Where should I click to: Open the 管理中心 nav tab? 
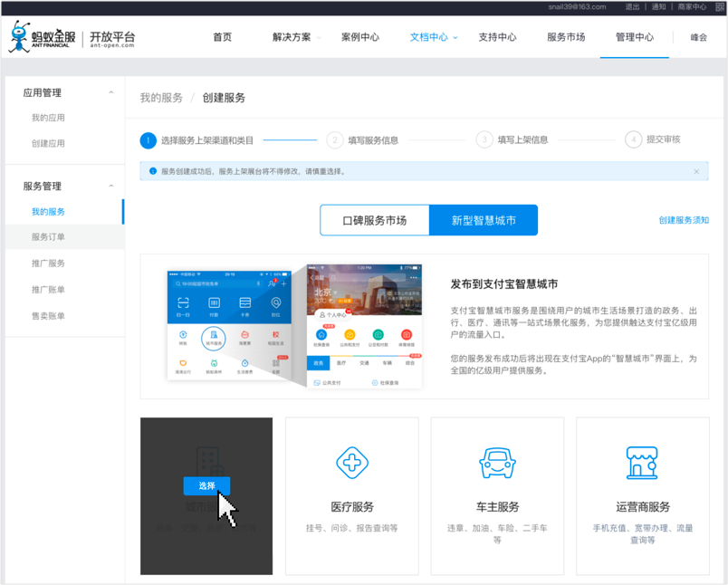pyautogui.click(x=634, y=37)
